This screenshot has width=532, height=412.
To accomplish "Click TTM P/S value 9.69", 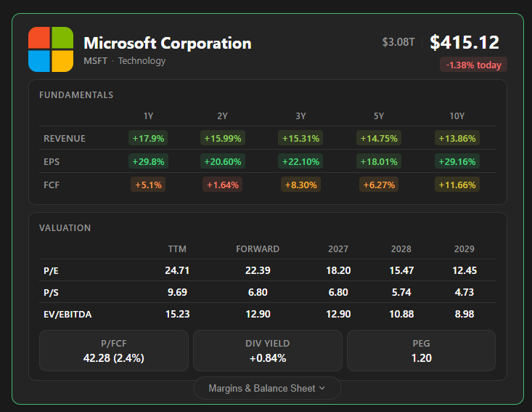I will pos(177,292).
